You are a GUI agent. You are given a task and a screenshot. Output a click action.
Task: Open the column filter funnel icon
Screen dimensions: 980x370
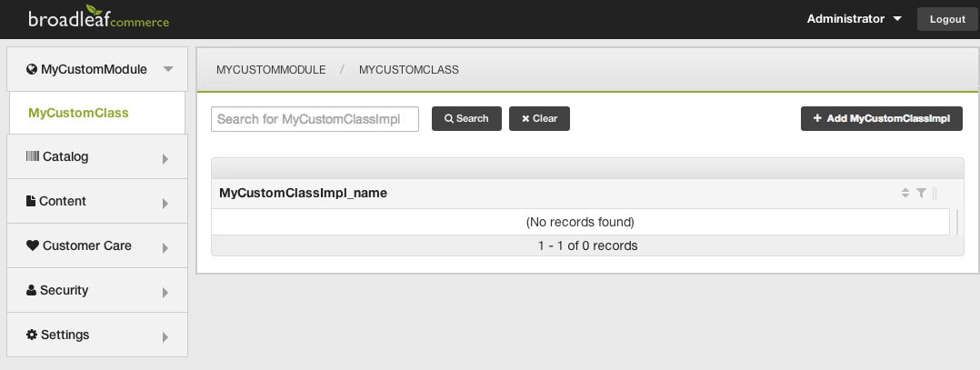click(921, 193)
